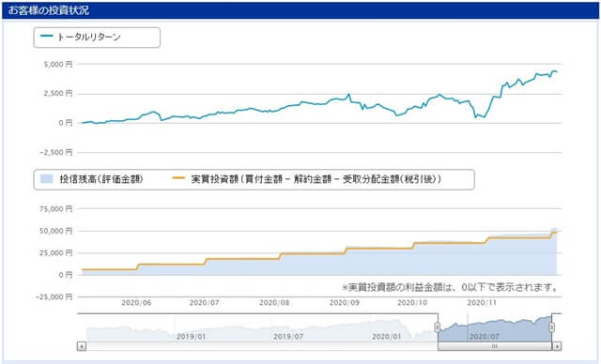This screenshot has height=364, width=601.
Task: Click the お客様の投資状況 header title
Action: pyautogui.click(x=49, y=10)
